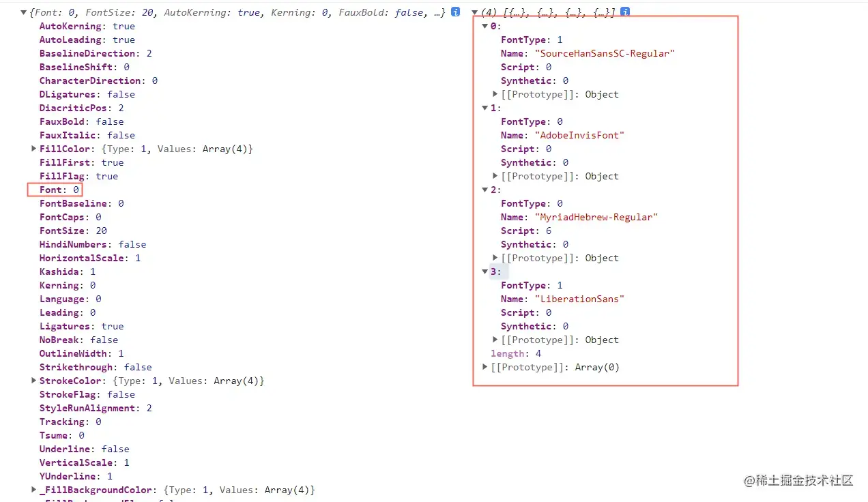Screen dimensions: 868x502
Task: Click the Language: 0 row
Action: [70, 299]
